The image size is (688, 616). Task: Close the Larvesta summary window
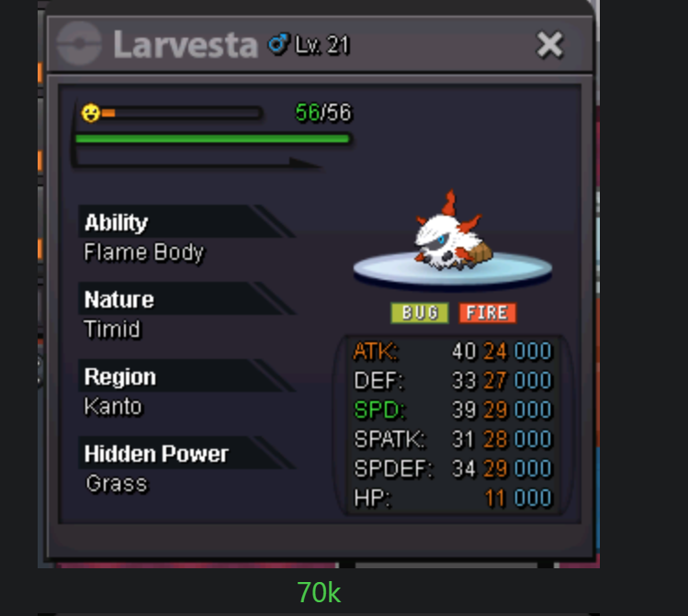click(549, 44)
